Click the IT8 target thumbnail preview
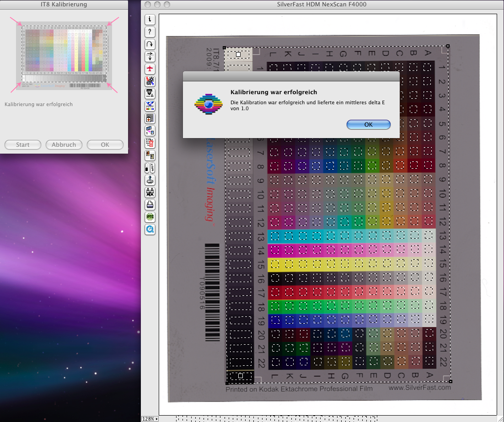Viewport: 504px width, 422px height. pos(64,56)
